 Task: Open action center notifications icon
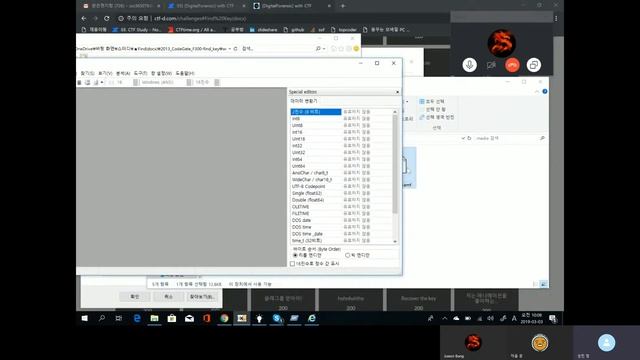(x=553, y=319)
